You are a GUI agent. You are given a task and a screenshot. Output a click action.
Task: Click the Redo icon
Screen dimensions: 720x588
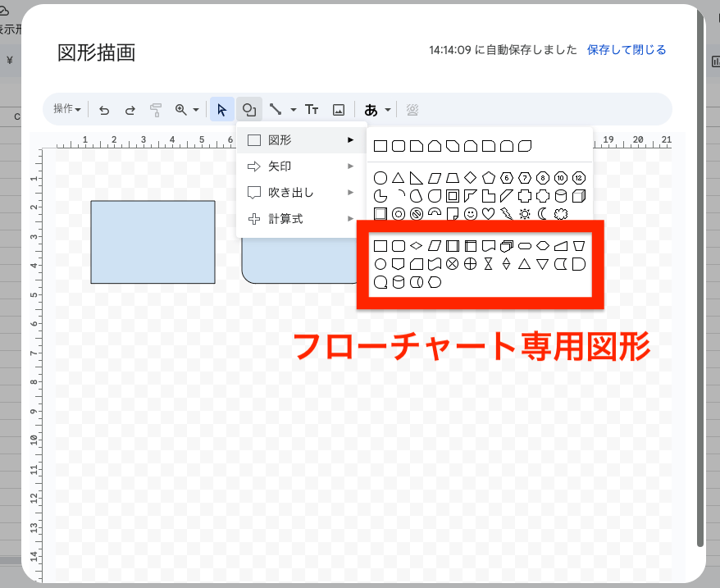pos(129,108)
